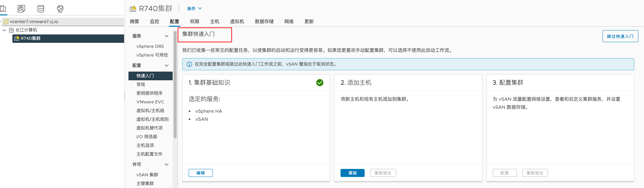Image resolution: width=644 pixels, height=188 pixels.
Task: Open the Networking inventory view icon
Action: point(60,9)
